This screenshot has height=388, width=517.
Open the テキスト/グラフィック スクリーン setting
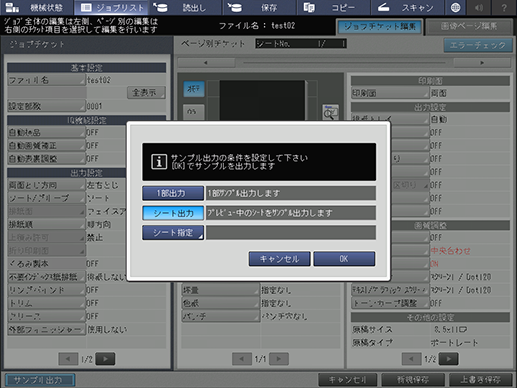click(x=390, y=290)
